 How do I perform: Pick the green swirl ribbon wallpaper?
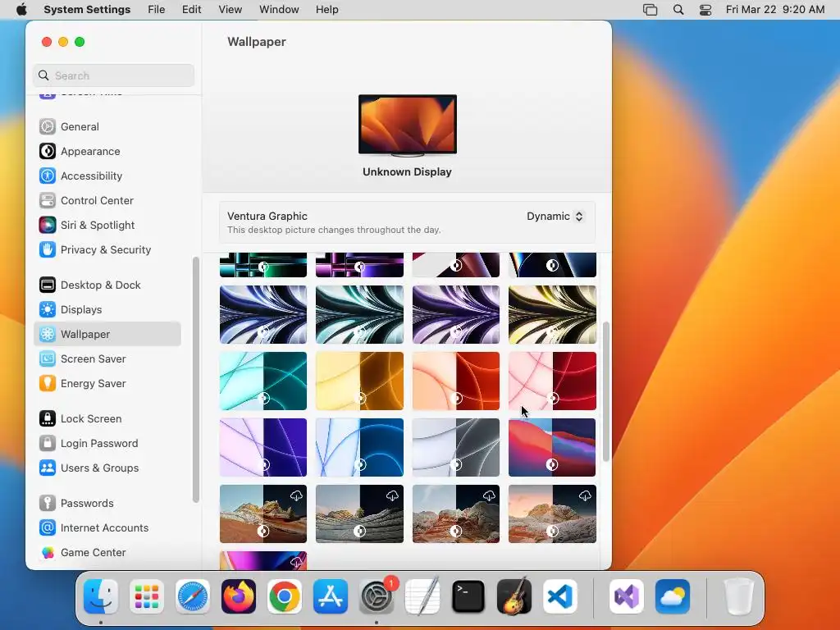point(359,314)
